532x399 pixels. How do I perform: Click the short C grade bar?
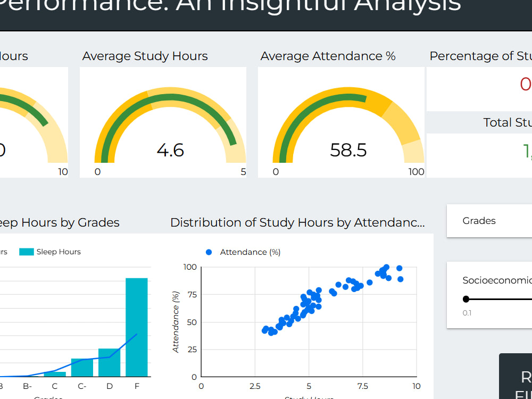(55, 374)
